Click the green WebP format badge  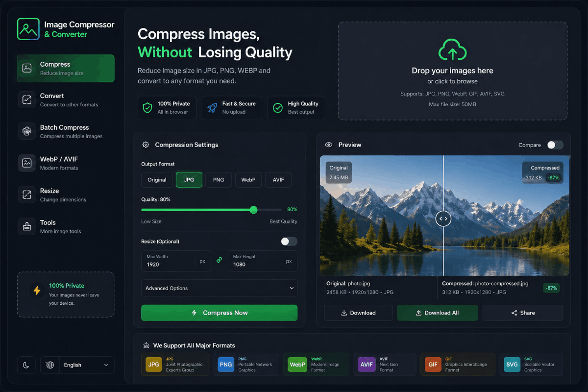(297, 365)
